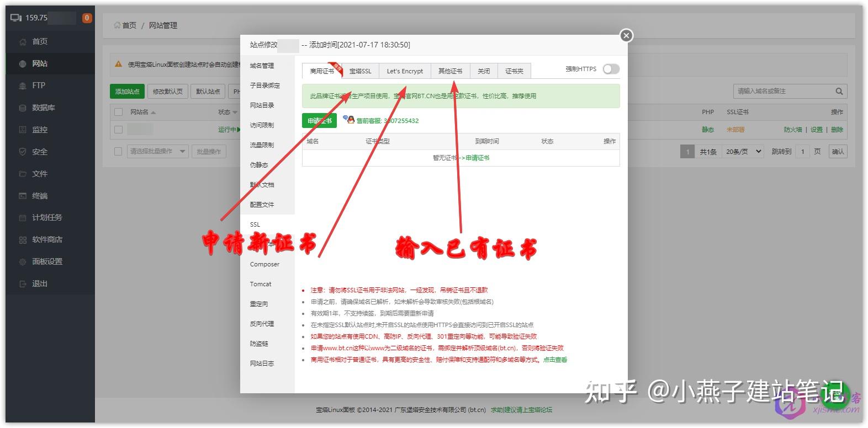The width and height of the screenshot is (868, 428).
Task: Open the 20条/页 page size dropdown
Action: 744,151
